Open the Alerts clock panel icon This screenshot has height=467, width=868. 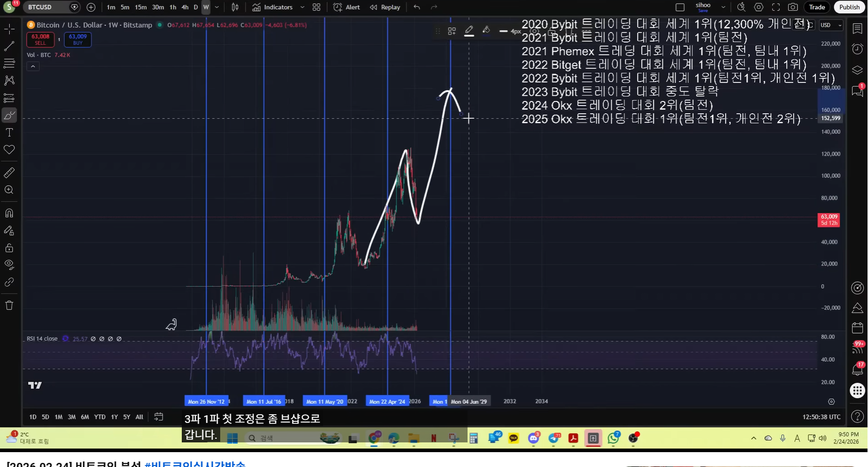click(x=857, y=49)
